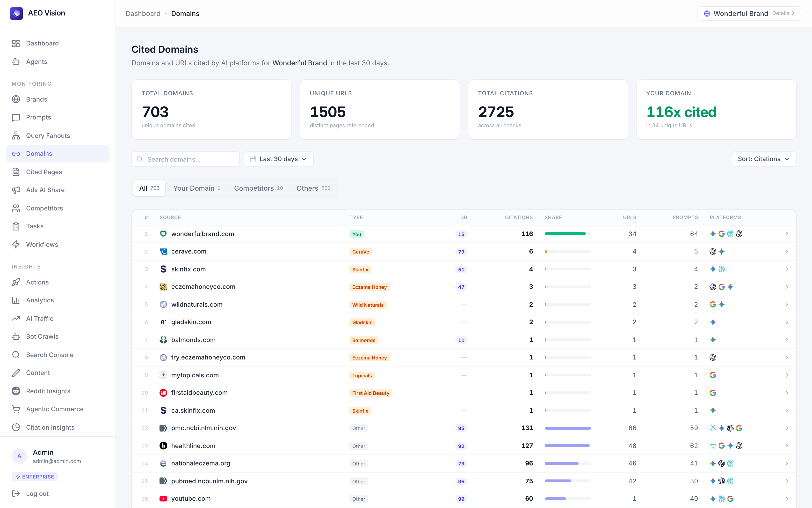812x508 pixels.
Task: Click the Analytics bar chart icon
Action: click(16, 300)
